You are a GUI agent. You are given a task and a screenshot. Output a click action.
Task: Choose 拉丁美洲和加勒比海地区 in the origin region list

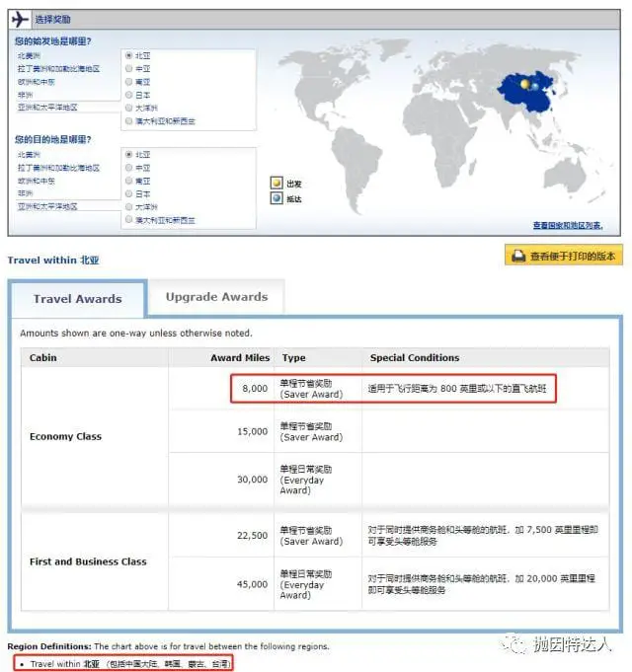point(58,68)
